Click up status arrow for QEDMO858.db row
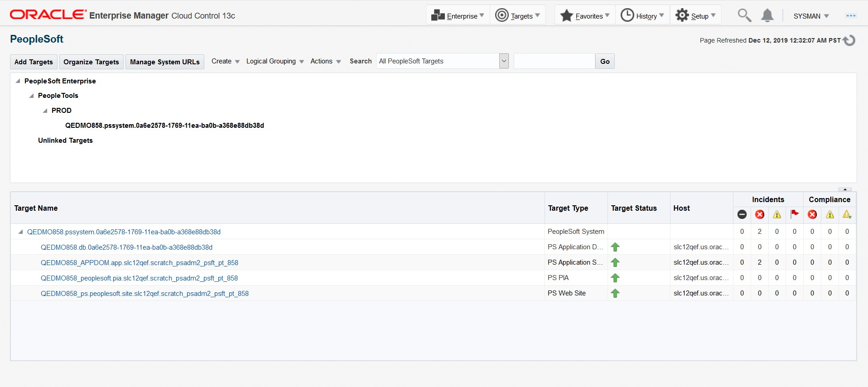The height and width of the screenshot is (387, 868). pos(615,247)
